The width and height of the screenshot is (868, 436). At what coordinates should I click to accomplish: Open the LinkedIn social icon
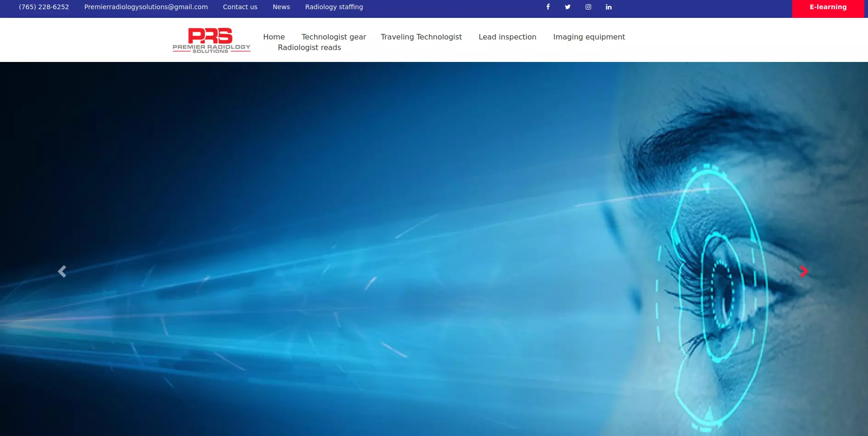609,7
